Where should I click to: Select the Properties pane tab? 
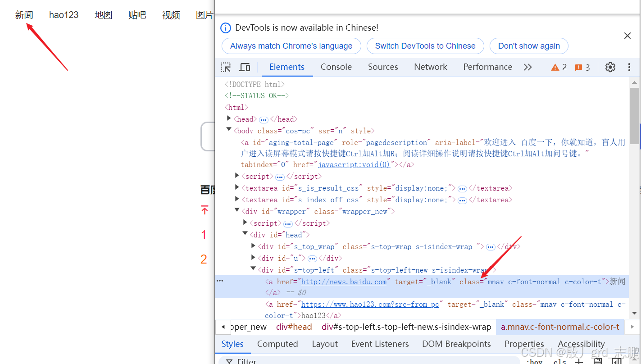point(524,344)
